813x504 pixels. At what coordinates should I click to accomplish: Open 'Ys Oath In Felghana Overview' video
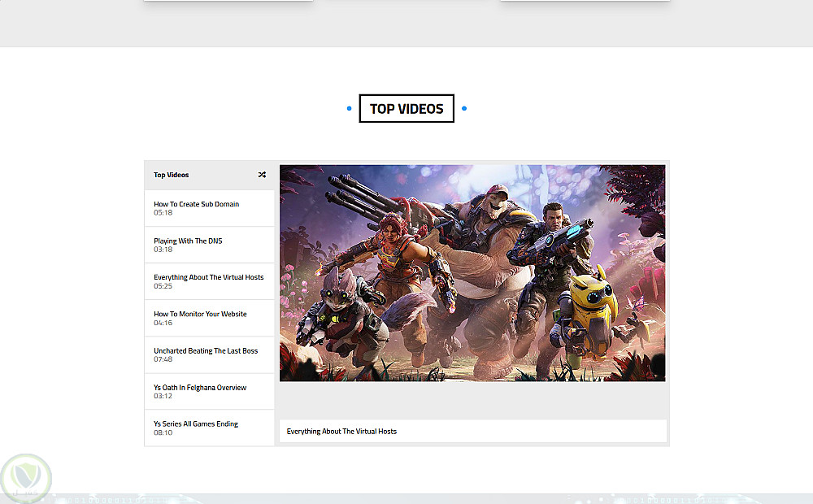pos(210,392)
